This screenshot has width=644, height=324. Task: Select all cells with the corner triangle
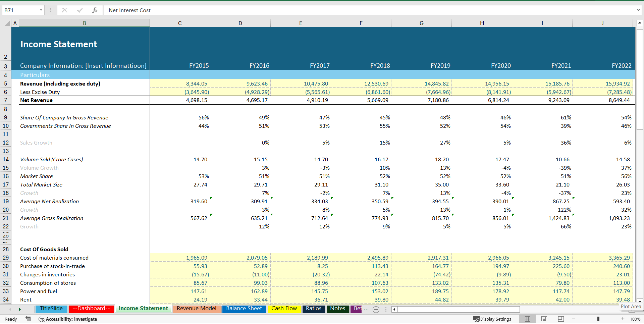tap(8, 23)
